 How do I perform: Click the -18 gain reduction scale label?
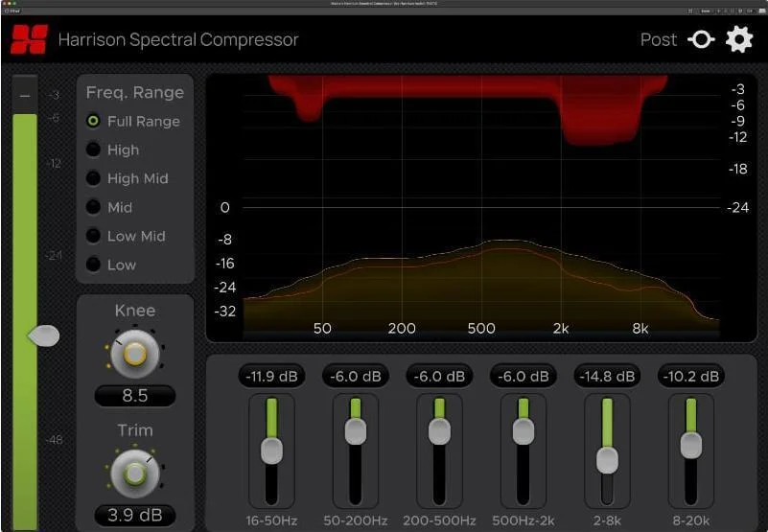[737, 169]
